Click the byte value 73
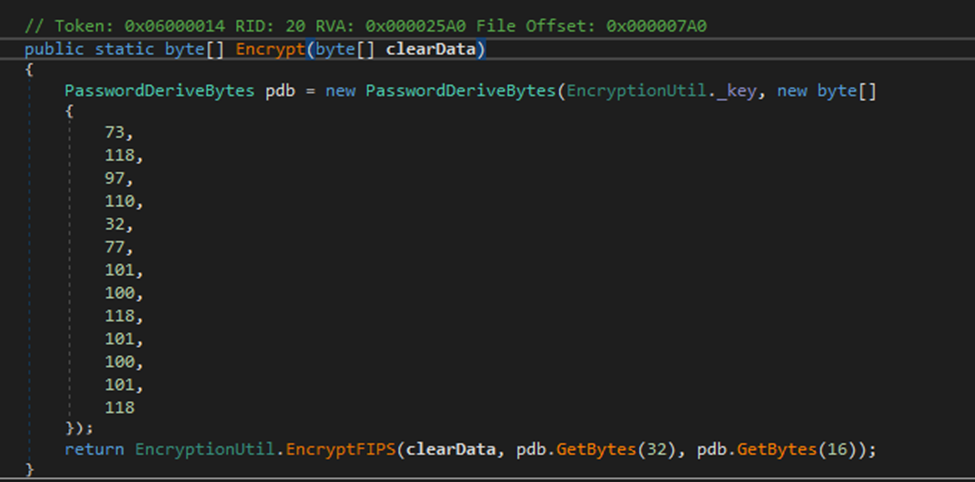 [x=117, y=132]
